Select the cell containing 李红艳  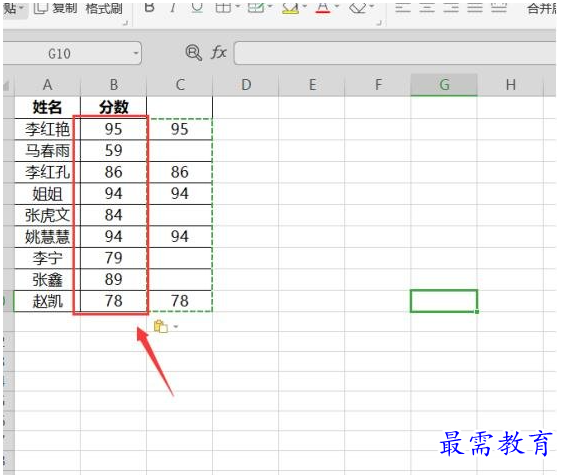point(48,129)
